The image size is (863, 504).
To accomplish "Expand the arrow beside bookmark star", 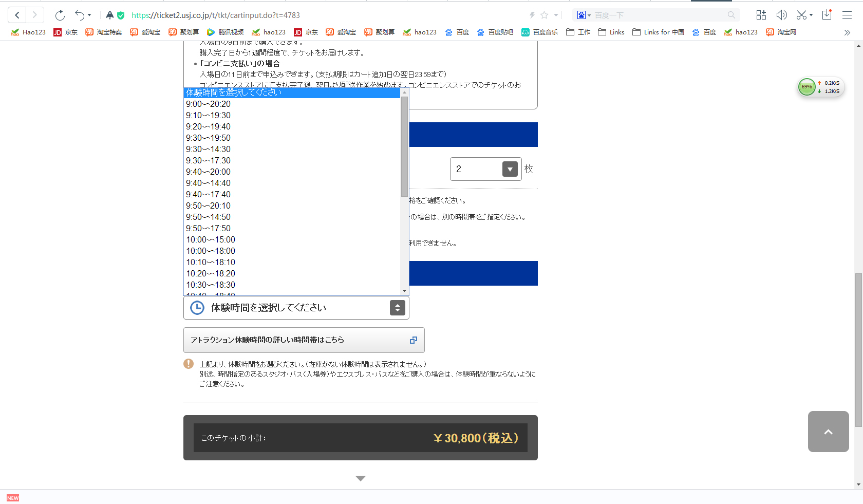I will [556, 15].
